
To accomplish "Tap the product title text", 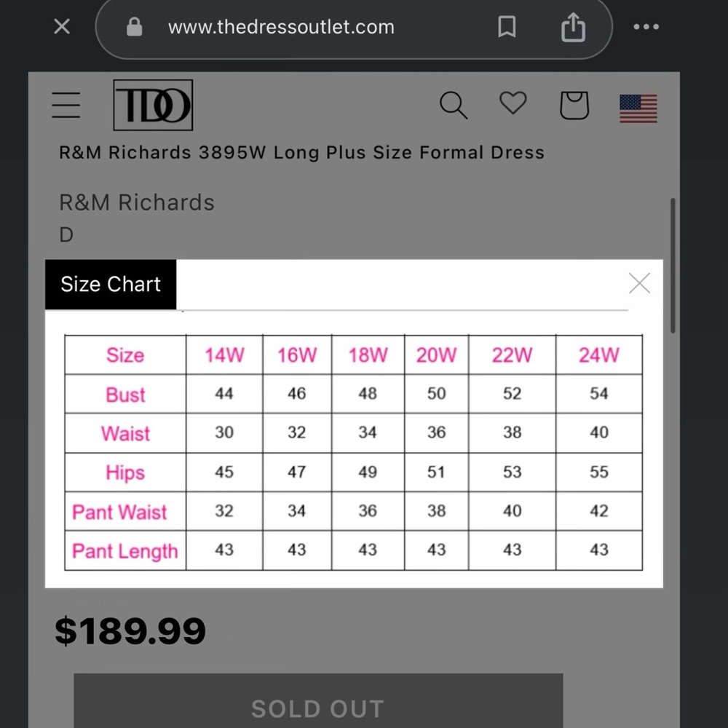I will 301,153.
